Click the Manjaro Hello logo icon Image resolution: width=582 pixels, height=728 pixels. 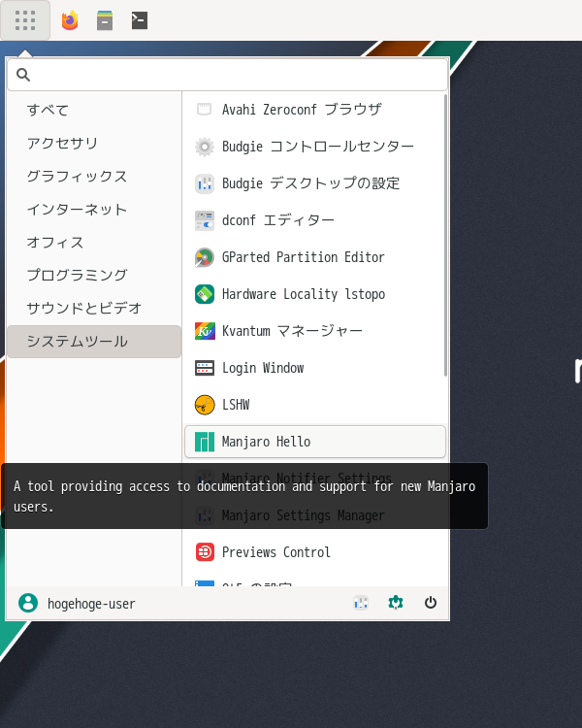pyautogui.click(x=205, y=442)
